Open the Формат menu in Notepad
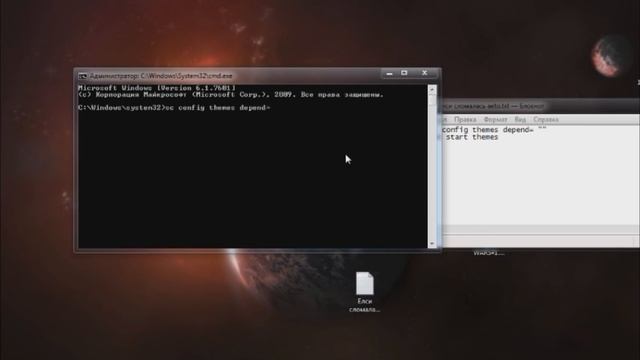 (x=495, y=120)
